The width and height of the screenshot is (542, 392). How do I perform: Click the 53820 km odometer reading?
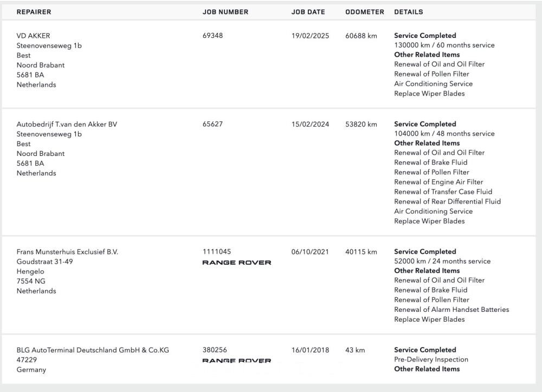coord(361,124)
